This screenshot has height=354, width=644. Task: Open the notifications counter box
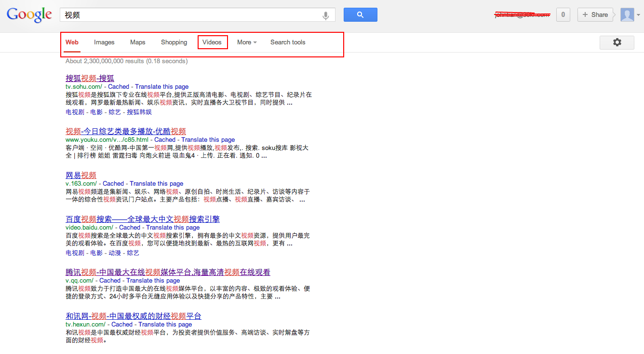tap(563, 15)
